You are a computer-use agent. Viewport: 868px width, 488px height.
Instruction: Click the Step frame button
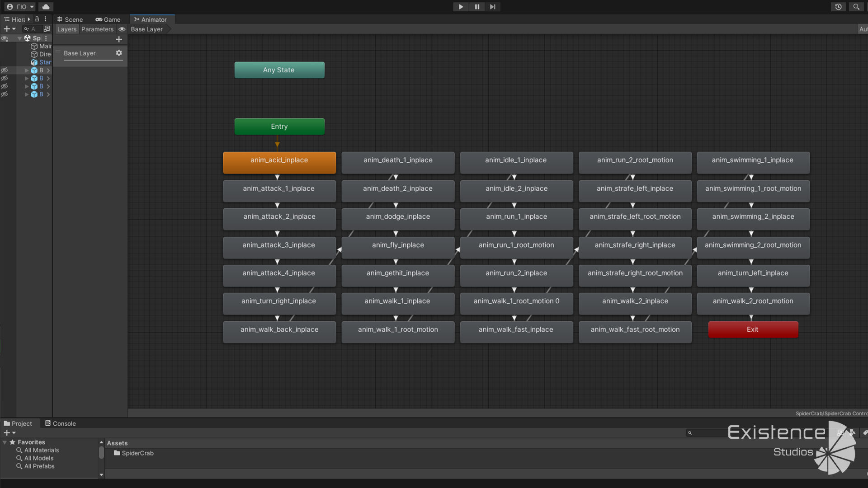[493, 7]
